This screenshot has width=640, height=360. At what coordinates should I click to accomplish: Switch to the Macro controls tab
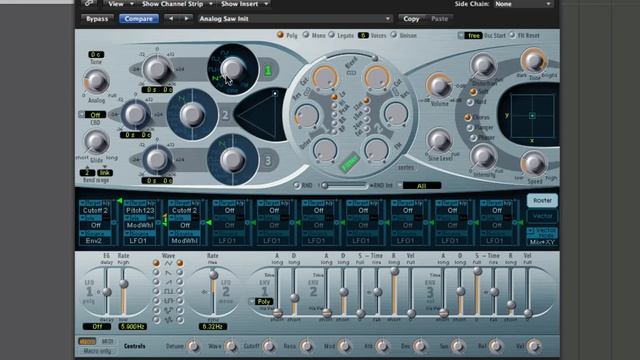(x=87, y=341)
